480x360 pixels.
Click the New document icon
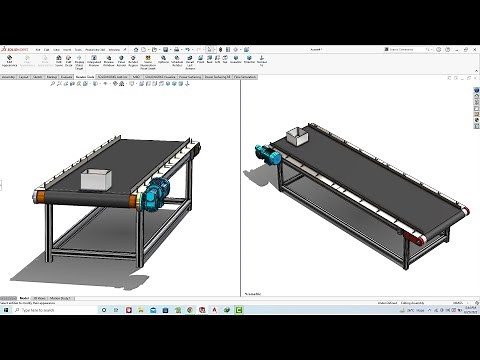point(143,49)
